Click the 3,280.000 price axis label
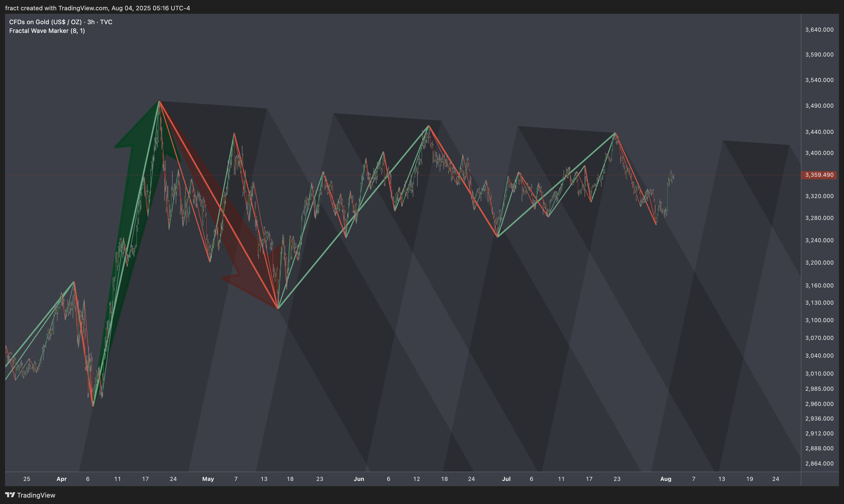 [x=819, y=218]
